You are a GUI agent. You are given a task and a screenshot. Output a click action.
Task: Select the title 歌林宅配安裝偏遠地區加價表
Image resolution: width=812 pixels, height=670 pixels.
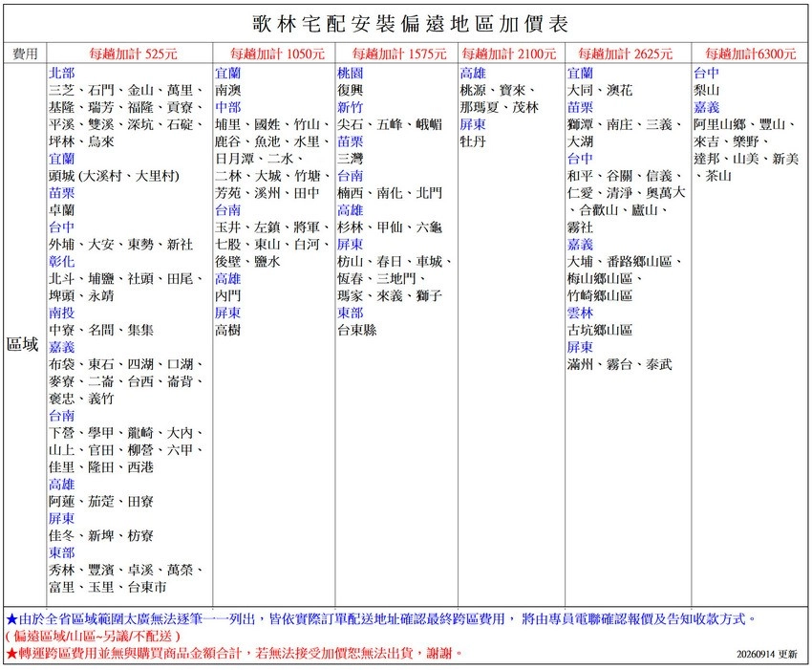tap(410, 24)
